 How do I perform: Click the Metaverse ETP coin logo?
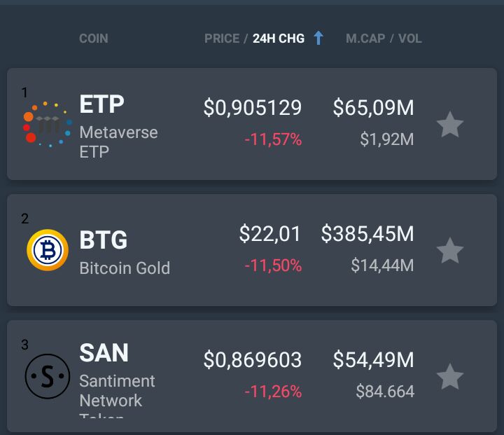[x=47, y=124]
